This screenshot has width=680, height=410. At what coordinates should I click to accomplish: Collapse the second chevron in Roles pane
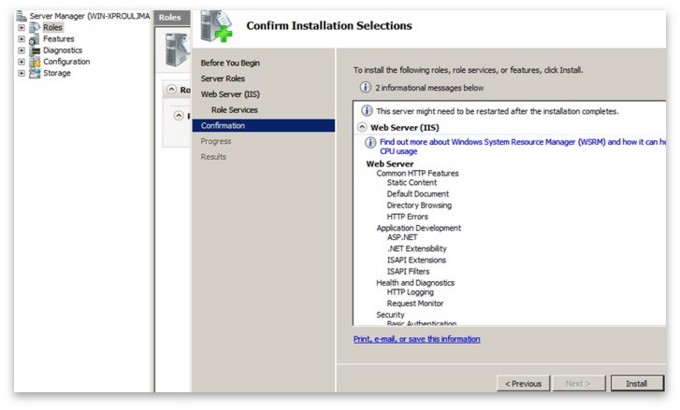[179, 115]
